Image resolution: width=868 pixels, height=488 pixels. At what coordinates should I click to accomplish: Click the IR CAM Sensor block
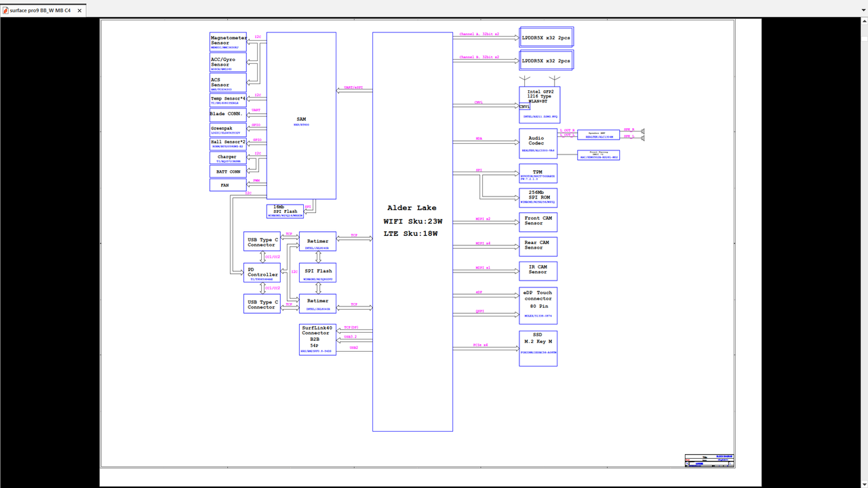538,270
